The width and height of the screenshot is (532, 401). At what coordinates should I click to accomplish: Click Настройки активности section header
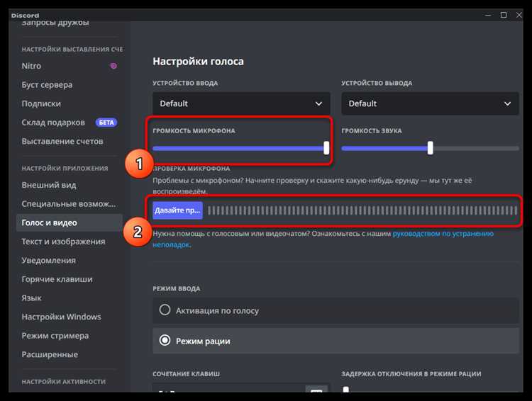pos(63,381)
